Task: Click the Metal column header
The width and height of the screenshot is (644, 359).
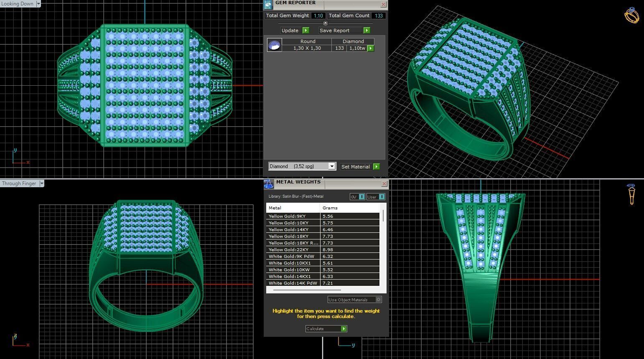Action: pos(293,208)
